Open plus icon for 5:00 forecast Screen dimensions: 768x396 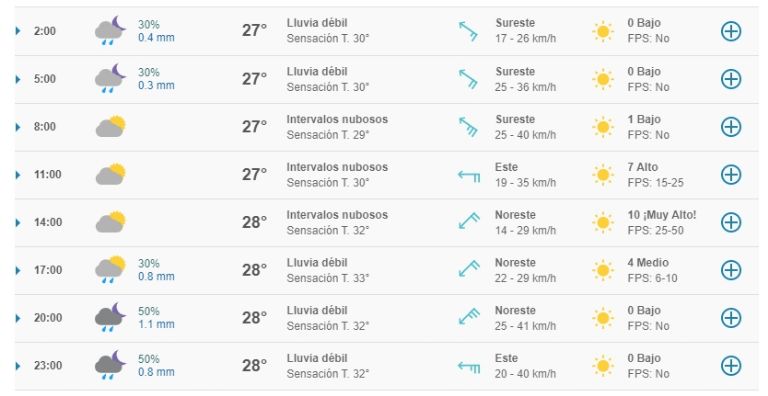(731, 79)
